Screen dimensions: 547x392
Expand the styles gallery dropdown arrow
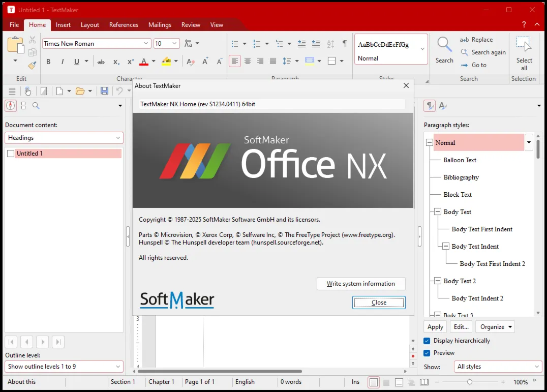click(x=422, y=49)
